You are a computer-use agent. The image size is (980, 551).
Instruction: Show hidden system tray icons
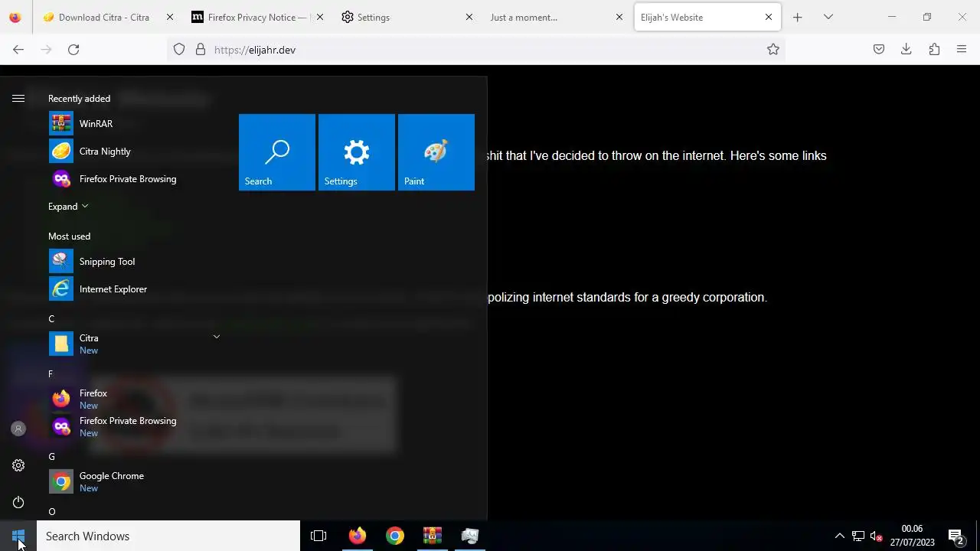pos(840,536)
